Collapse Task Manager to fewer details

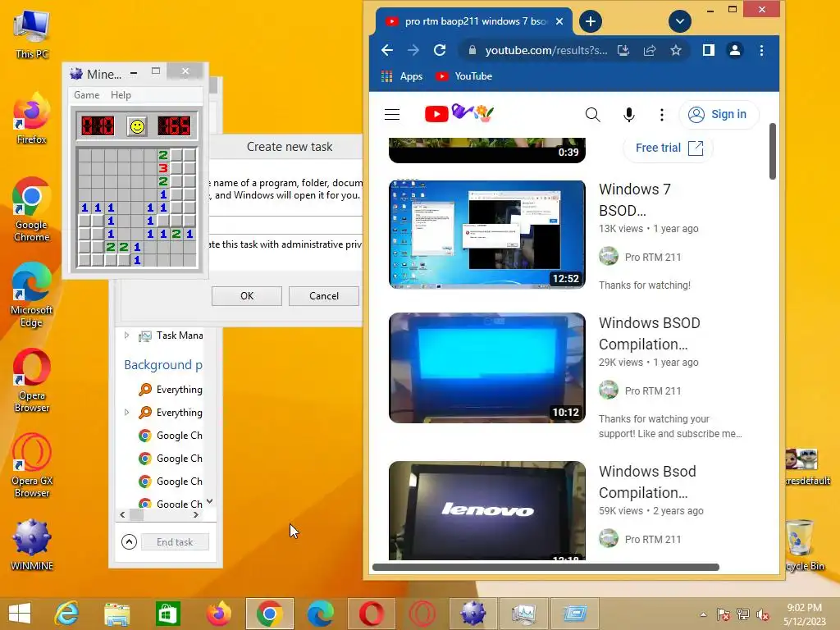129,542
